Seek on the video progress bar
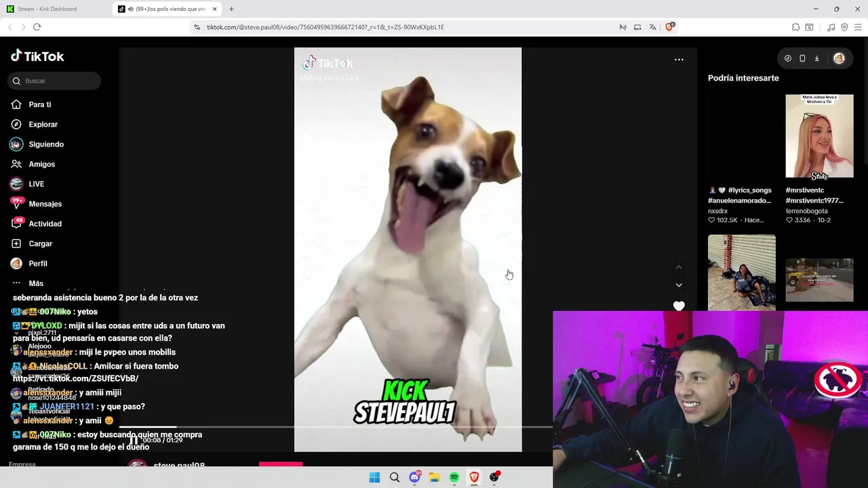 (336, 427)
